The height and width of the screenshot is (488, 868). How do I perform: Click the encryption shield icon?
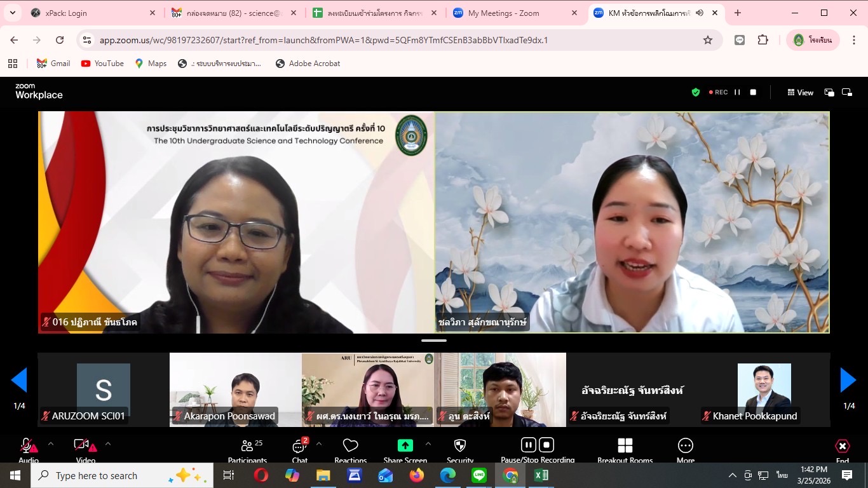coord(696,92)
